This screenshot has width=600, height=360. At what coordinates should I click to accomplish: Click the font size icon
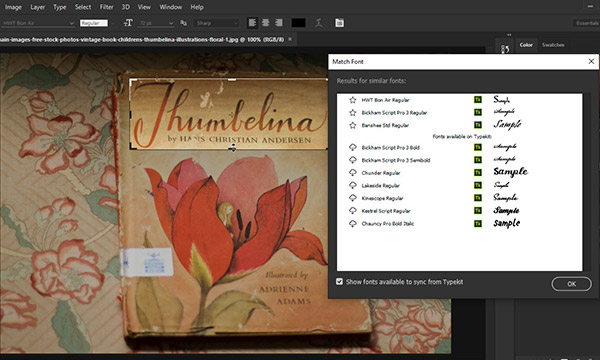[x=128, y=23]
